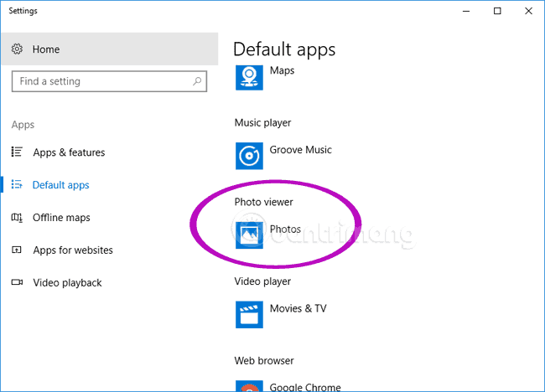Viewport: 545px width, 392px height.
Task: Click the Google Chrome icon
Action: tap(249, 386)
